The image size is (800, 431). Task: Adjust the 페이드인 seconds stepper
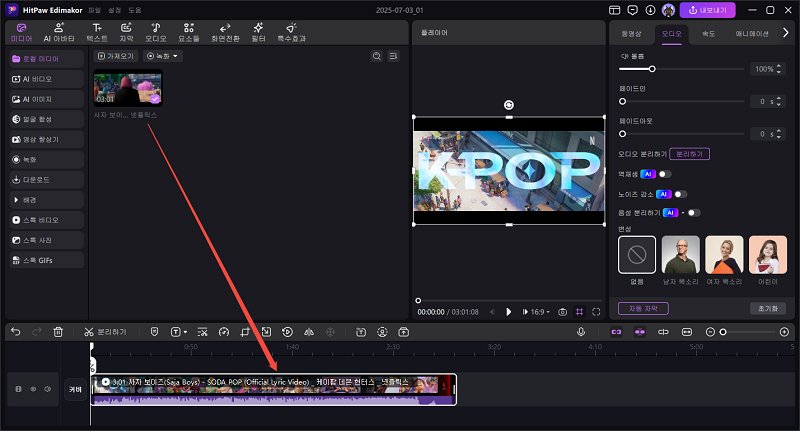click(x=779, y=102)
